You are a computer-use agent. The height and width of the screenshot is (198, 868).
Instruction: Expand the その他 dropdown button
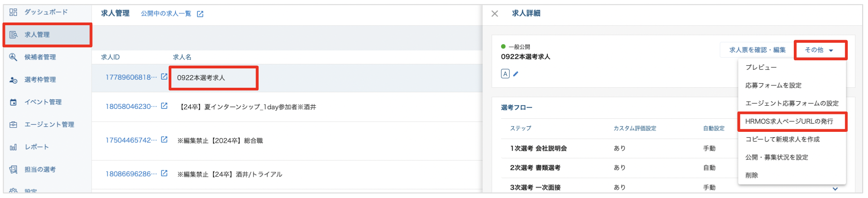pyautogui.click(x=820, y=50)
